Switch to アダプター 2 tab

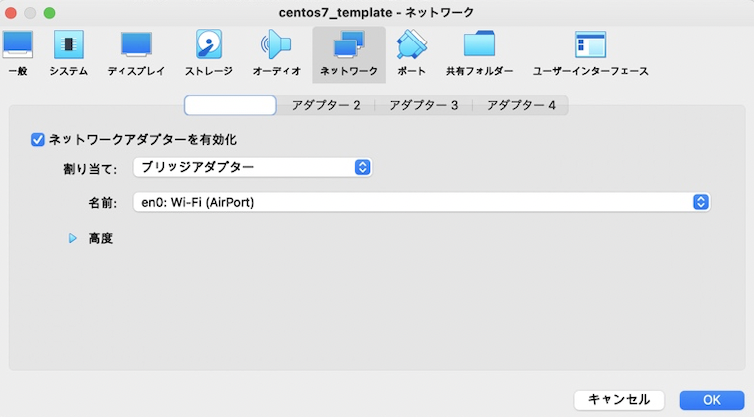click(326, 105)
